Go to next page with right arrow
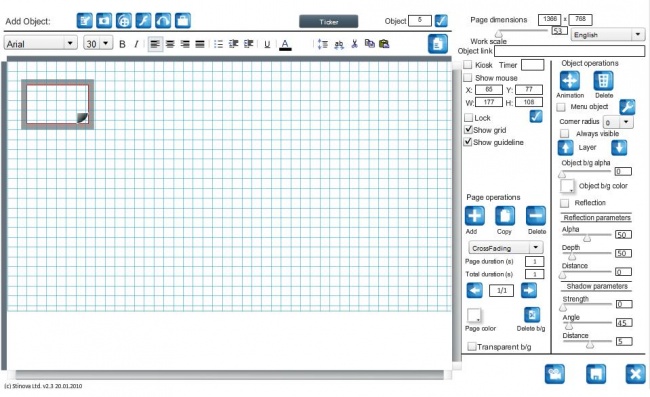The height and width of the screenshot is (397, 650). click(529, 290)
